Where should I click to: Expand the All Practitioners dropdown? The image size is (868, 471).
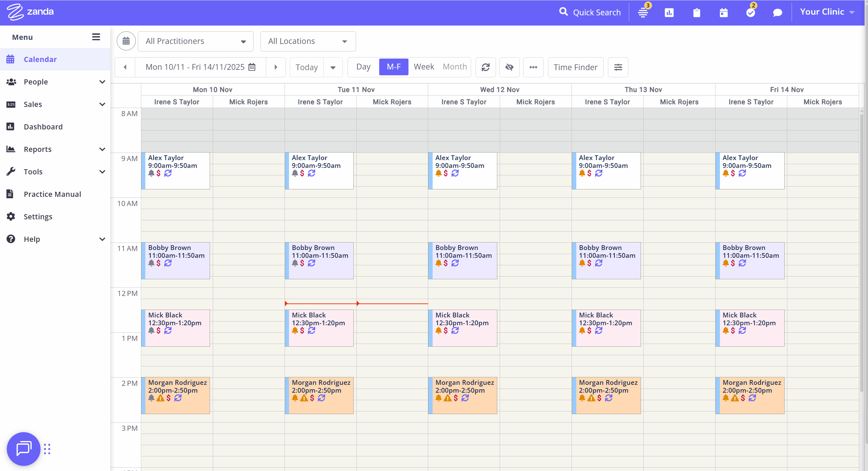[195, 41]
